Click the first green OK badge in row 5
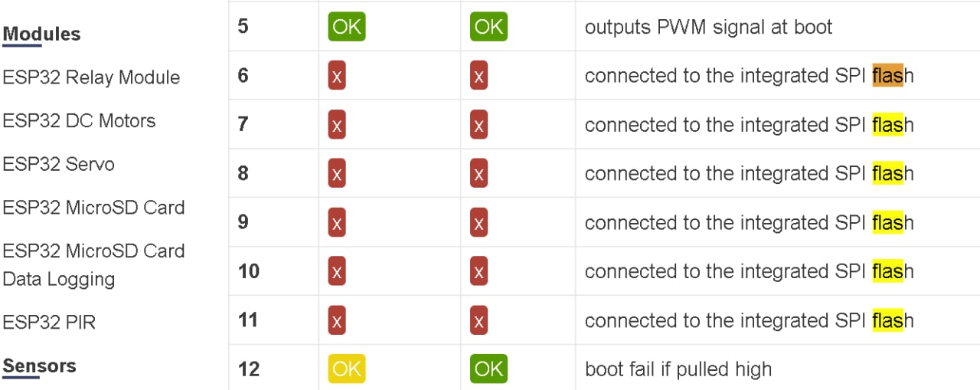The image size is (980, 390). (347, 28)
